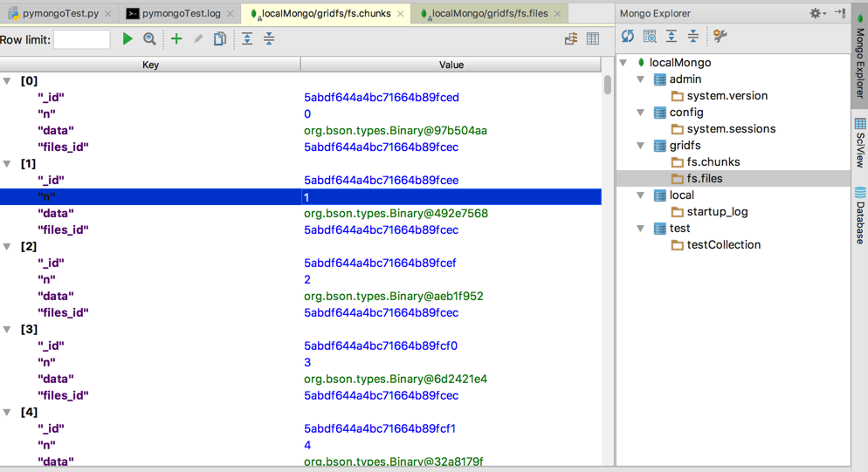Image resolution: width=868 pixels, height=472 pixels.
Task: Click the copy document icon
Action: (x=220, y=38)
